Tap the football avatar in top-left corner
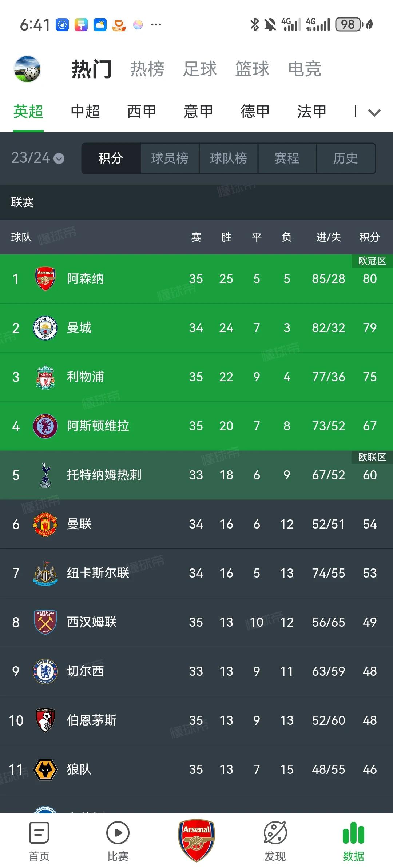Viewport: 393px width, 868px height. click(x=27, y=68)
